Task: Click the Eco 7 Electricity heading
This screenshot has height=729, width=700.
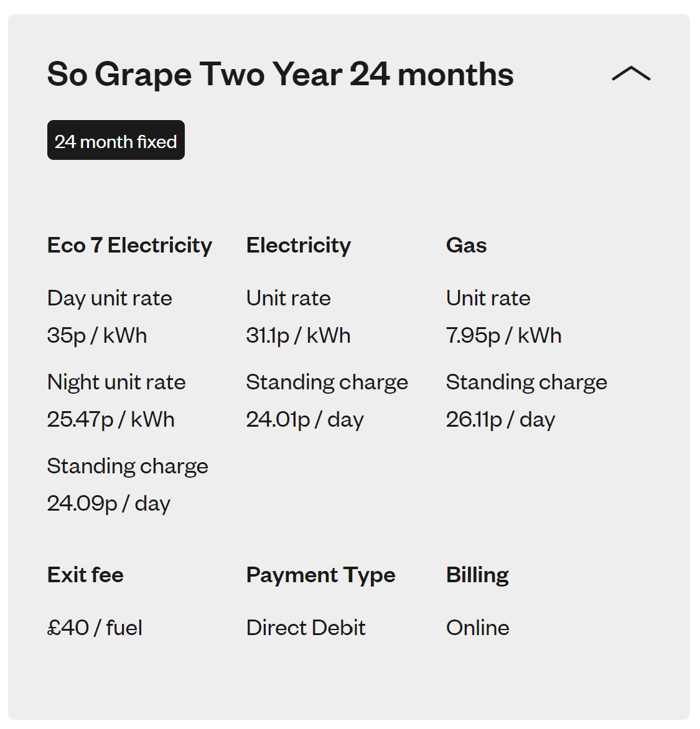Action: click(x=130, y=246)
